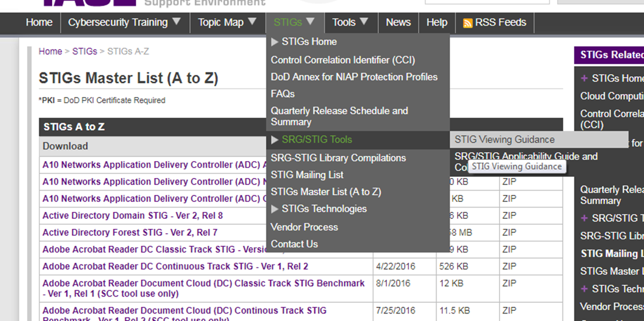Open the Tools dropdown arrow
The width and height of the screenshot is (644, 321).
[x=364, y=22]
